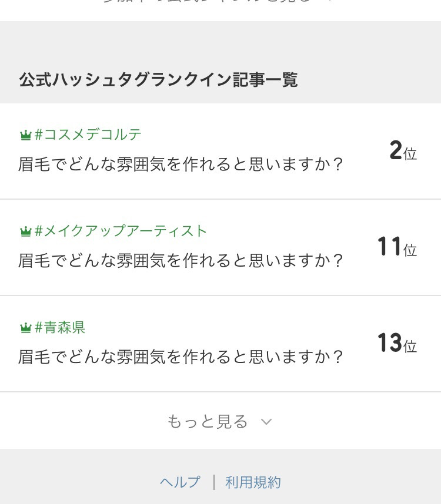
Task: Open the #メイクアップアーティスト hashtag
Action: (121, 231)
